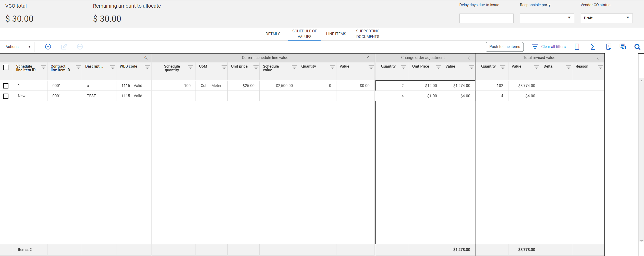Toggle the select-all rows header checkbox
Viewport: 644px width, 256px height.
6,67
